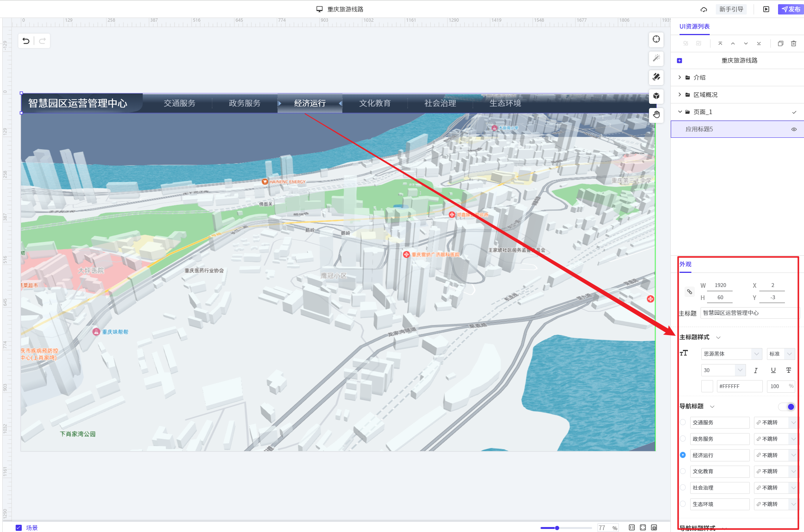This screenshot has width=804, height=532.
Task: Select the 生态环境 radio button
Action: click(x=683, y=504)
